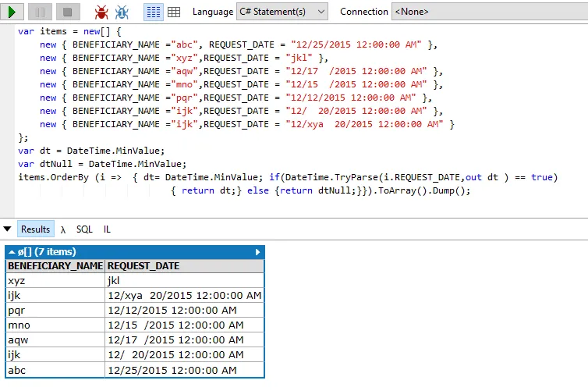Select the abc cell in results
Viewport: 588px width, 391px height.
pos(55,370)
